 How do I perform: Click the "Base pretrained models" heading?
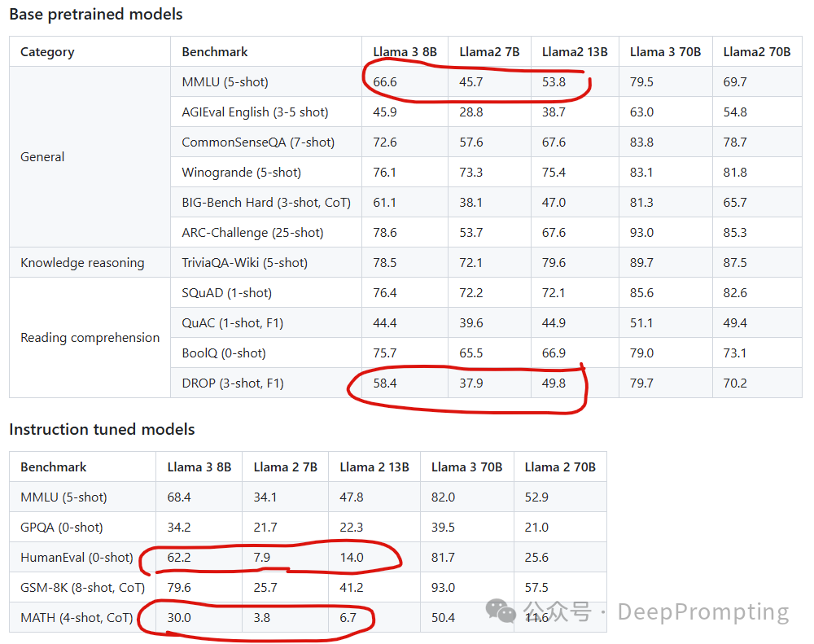[96, 14]
